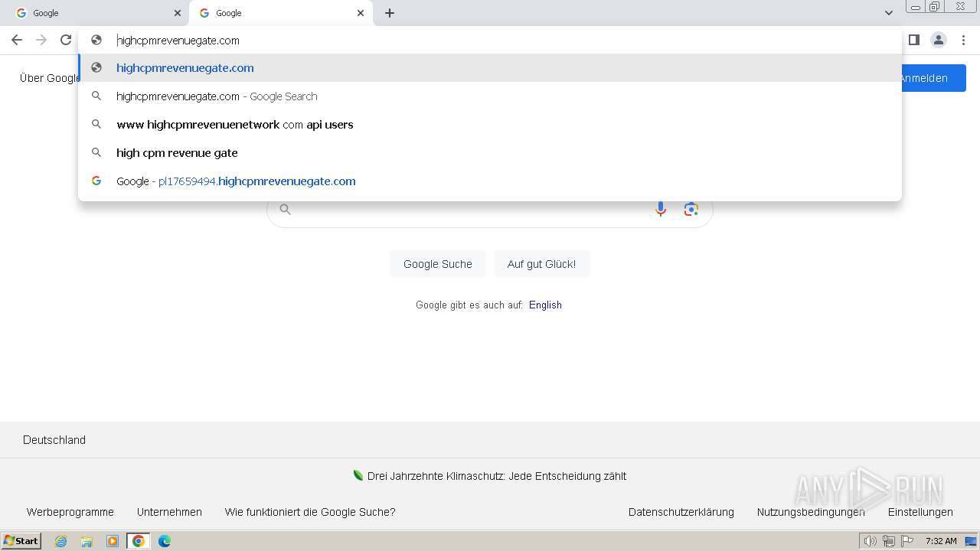The height and width of the screenshot is (551, 980).
Task: Open pl17659494.highcpmrevenuegate.com history suggestion
Action: point(490,181)
